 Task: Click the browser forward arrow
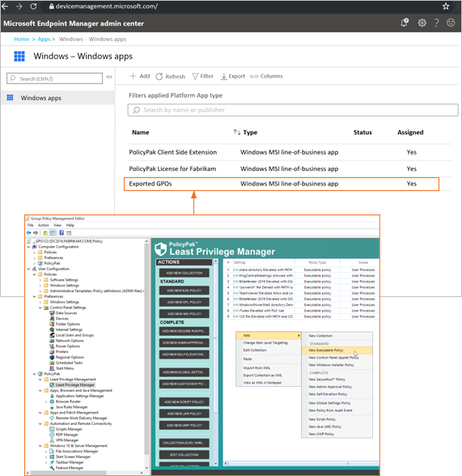coord(19,6)
